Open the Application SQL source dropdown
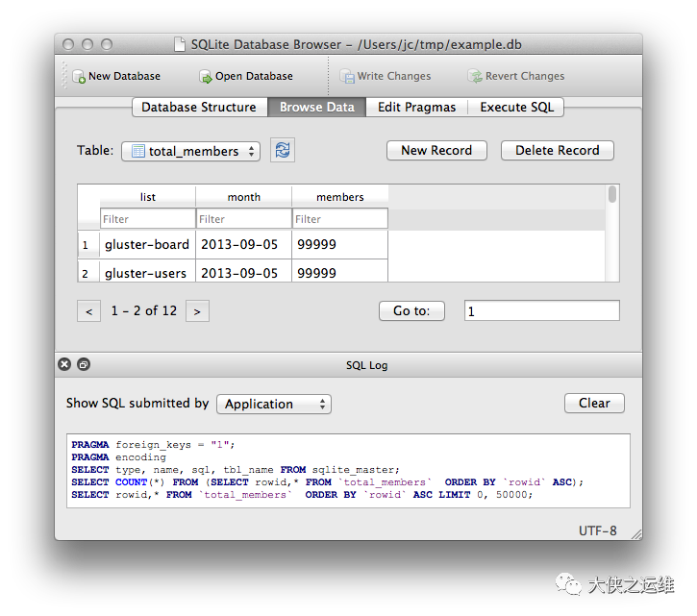Viewport: 697px width, 616px height. [x=274, y=404]
